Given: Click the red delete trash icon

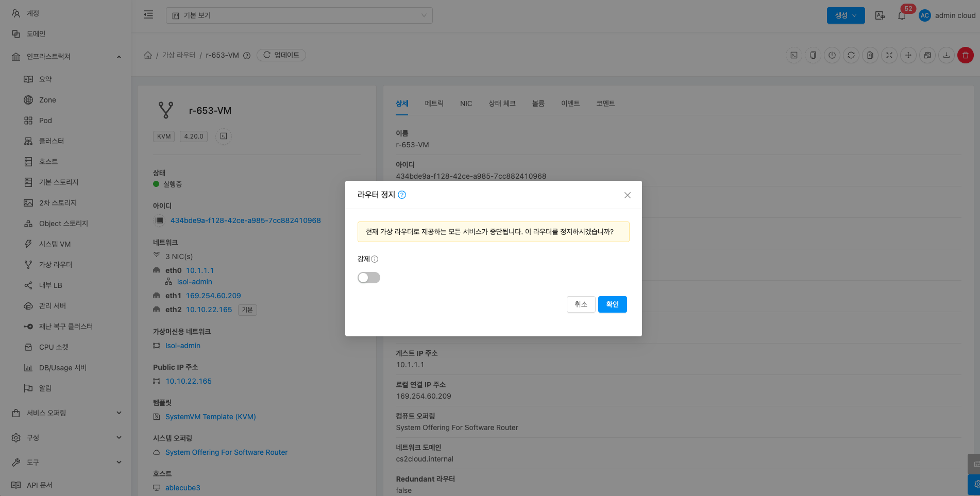Looking at the screenshot, I should click(x=965, y=55).
